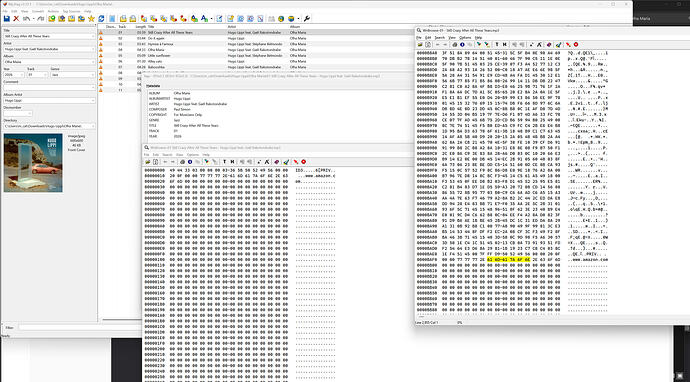Screen dimensions: 690x382
Task: Click back arrow in right hex viewer toolbar
Action: [x=437, y=44]
